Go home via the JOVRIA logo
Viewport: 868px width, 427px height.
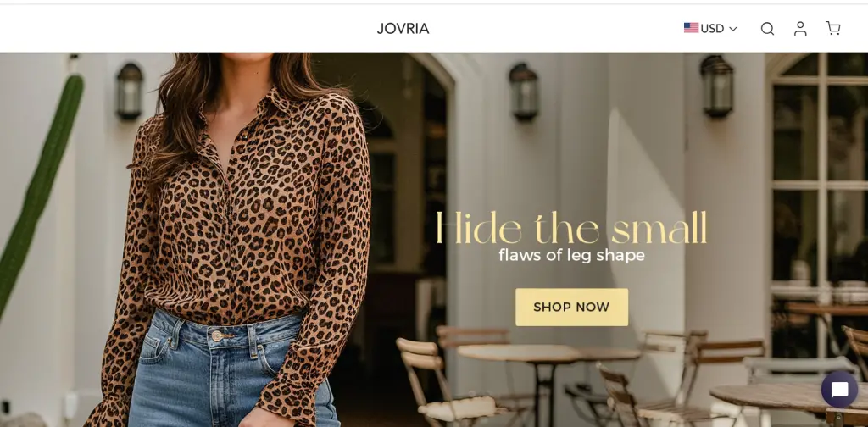(403, 29)
